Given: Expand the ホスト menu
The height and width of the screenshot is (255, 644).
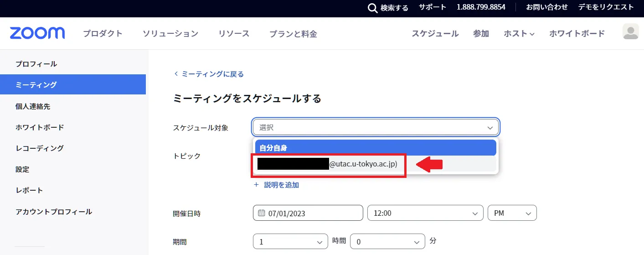Looking at the screenshot, I should [519, 34].
